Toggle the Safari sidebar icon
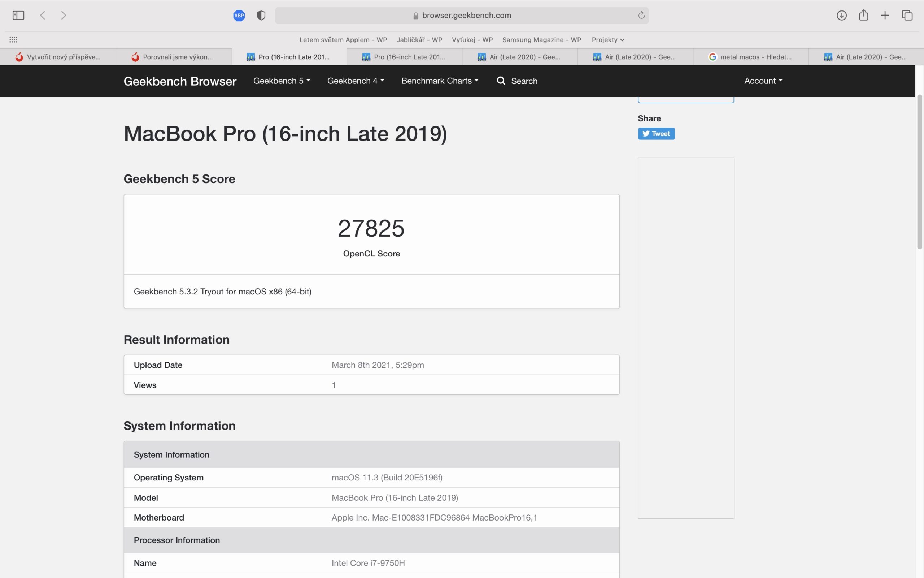 pos(18,15)
